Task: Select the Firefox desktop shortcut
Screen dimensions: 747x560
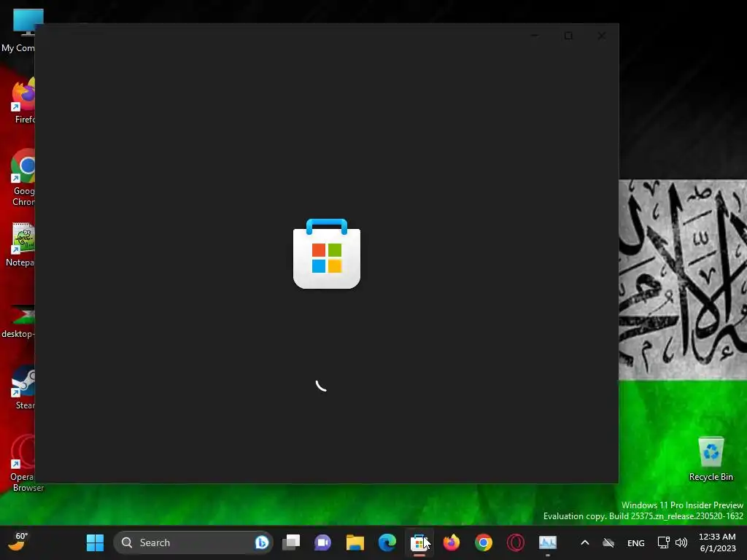Action: tap(23, 101)
